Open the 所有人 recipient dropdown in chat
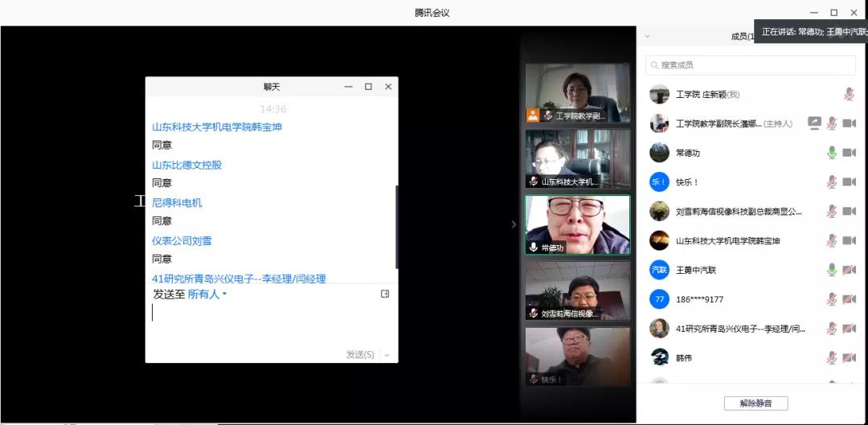This screenshot has width=868, height=425. [x=207, y=294]
